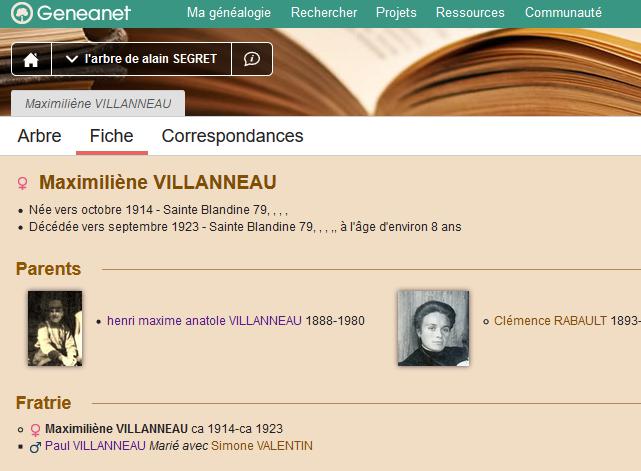641x471 pixels.
Task: Open Simone VALENTIN's profile link
Action: pos(262,446)
